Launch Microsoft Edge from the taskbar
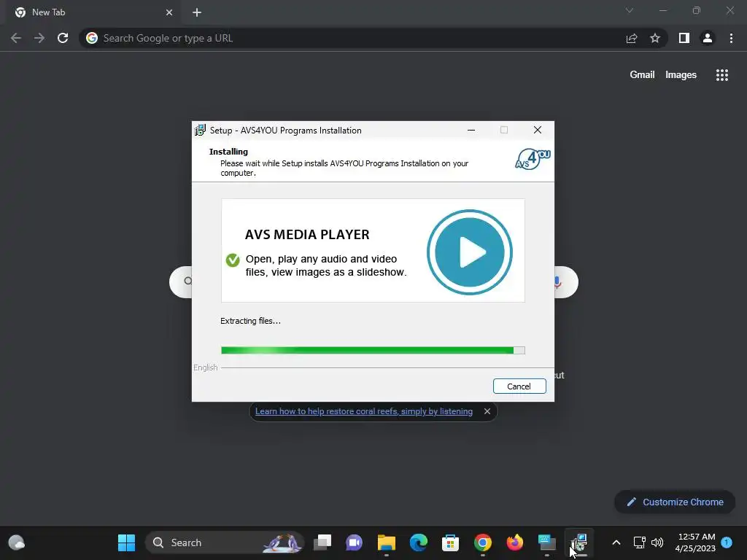 [x=418, y=542]
